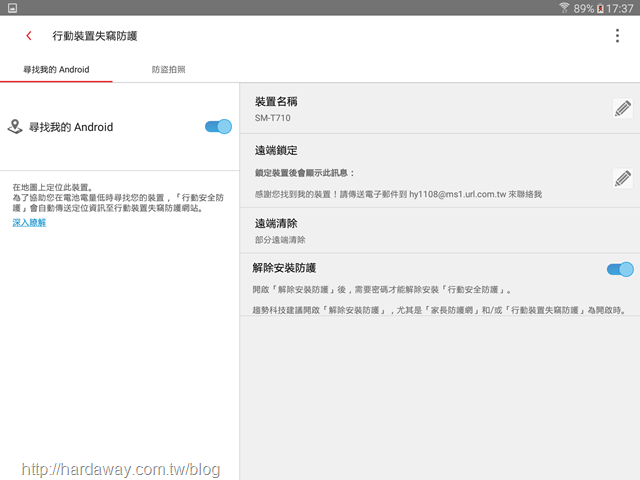Tap the location pin icon beside 尋找我的 Android

click(15, 127)
